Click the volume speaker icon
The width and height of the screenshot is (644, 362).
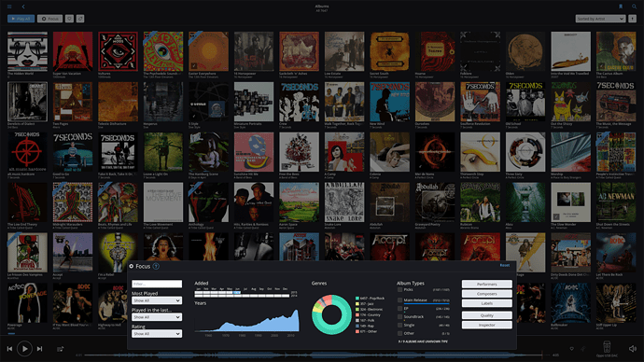click(x=633, y=348)
